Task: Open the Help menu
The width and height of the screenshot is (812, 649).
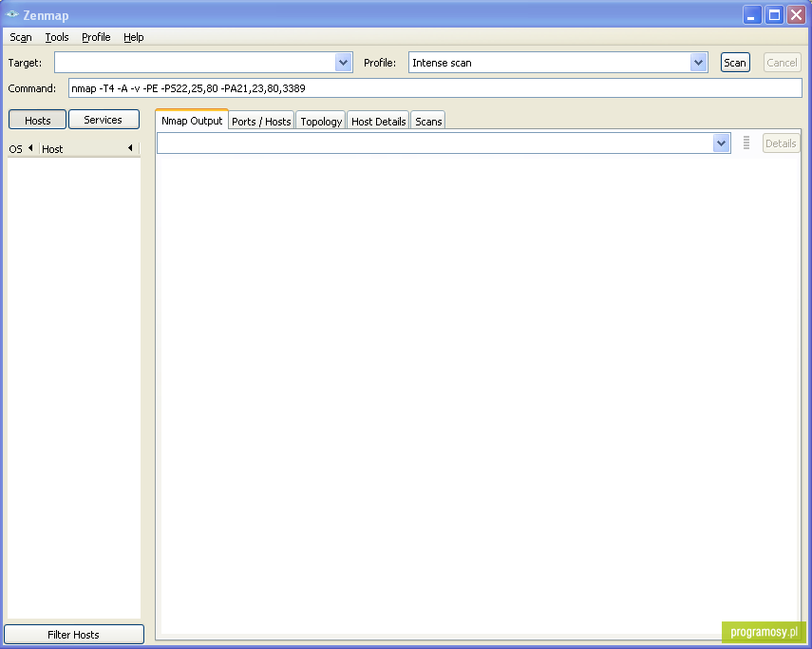Action: (x=133, y=37)
